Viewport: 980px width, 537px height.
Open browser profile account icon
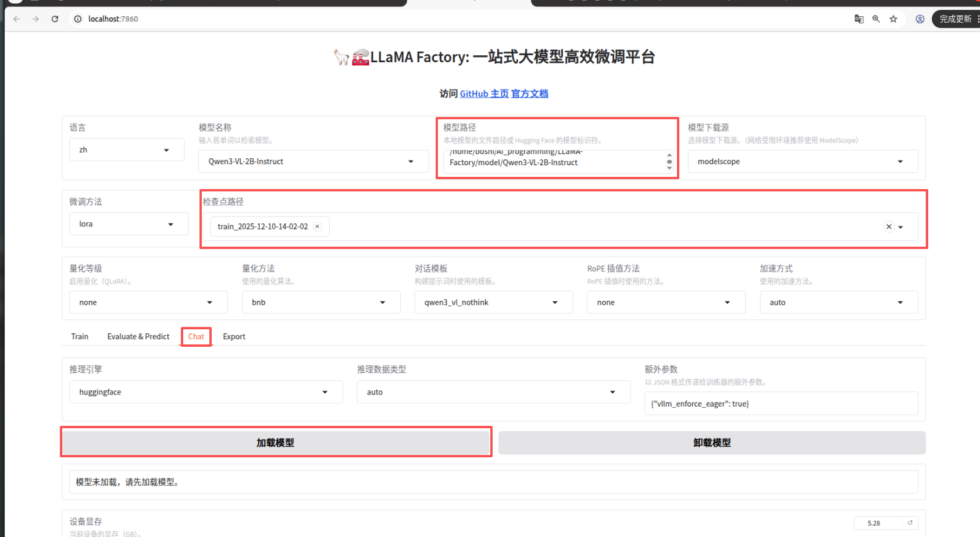(920, 19)
